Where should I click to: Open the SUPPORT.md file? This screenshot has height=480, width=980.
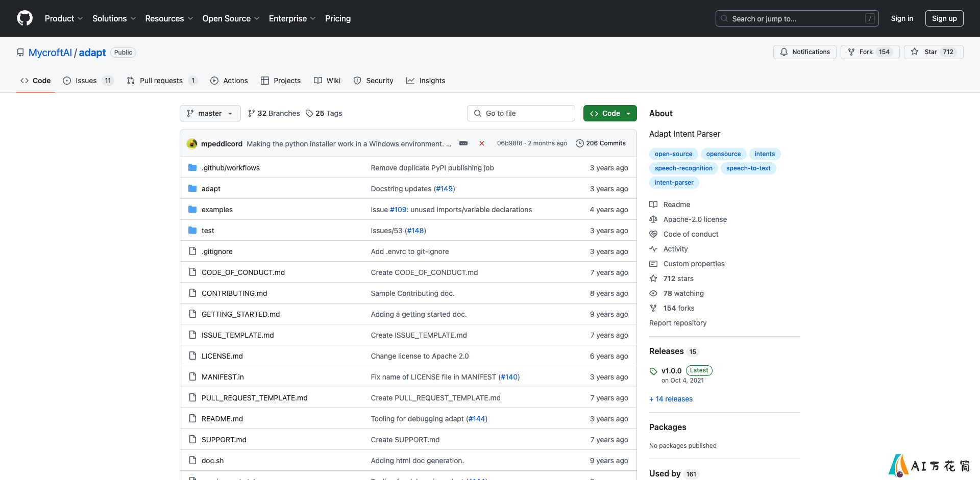224,440
